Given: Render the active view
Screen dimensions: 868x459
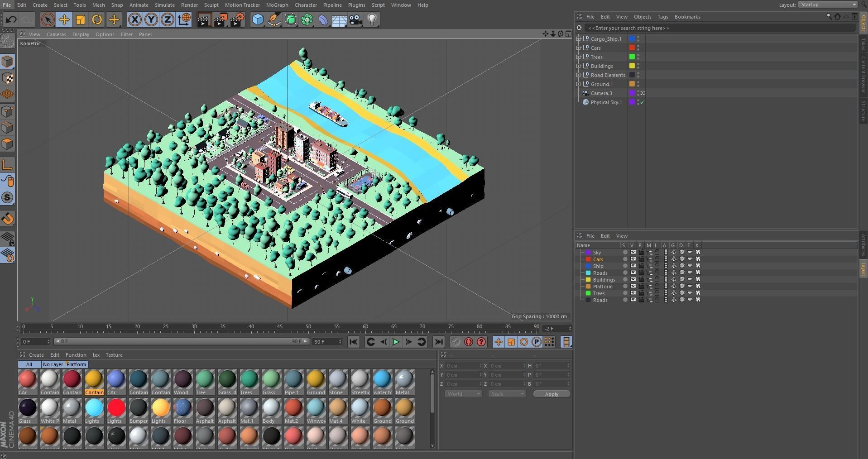Looking at the screenshot, I should tap(204, 19).
